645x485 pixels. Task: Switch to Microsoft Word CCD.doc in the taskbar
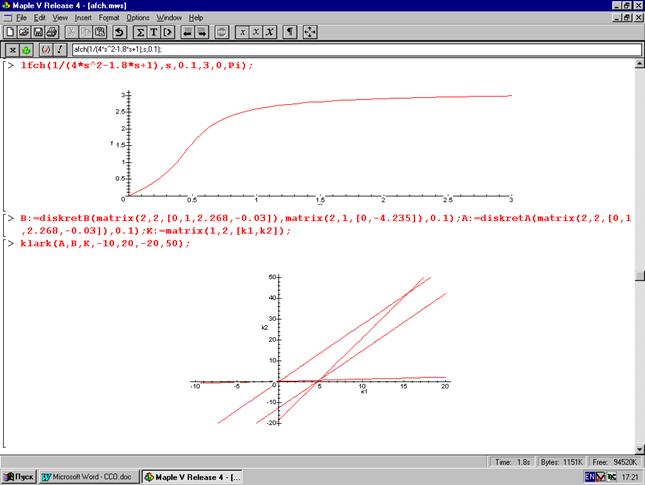pos(88,477)
